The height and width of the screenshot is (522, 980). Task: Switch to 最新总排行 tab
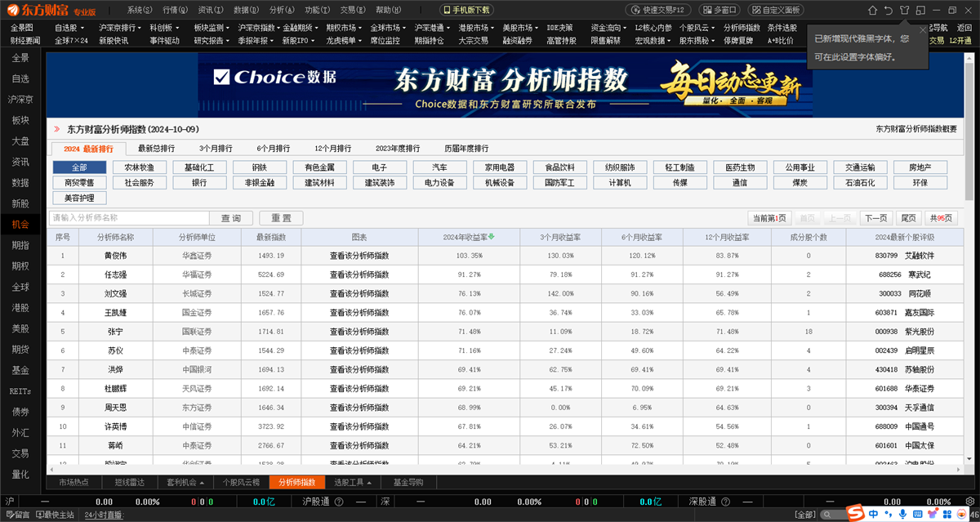coord(156,149)
